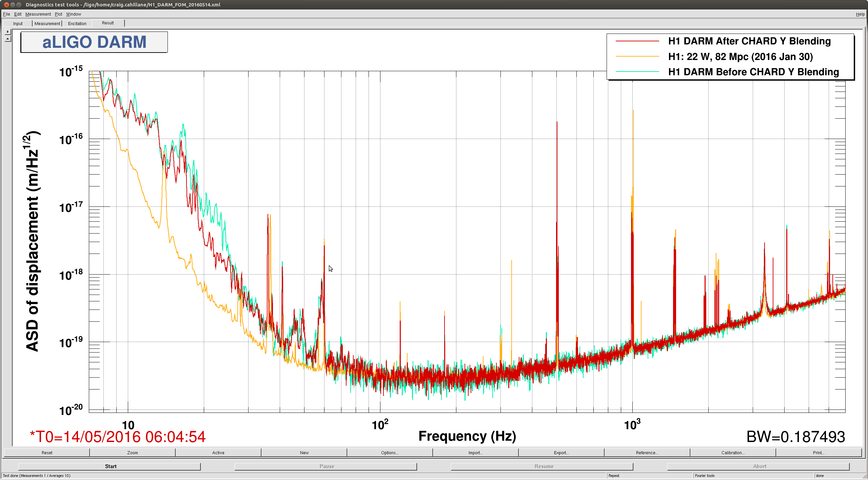
Task: Open the Plot menu
Action: click(x=59, y=14)
